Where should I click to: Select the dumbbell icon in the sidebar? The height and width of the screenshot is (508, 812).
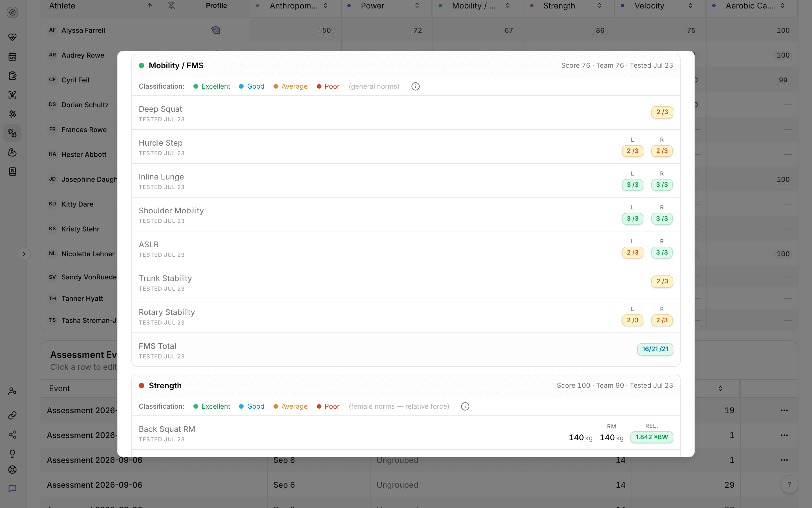point(12,133)
